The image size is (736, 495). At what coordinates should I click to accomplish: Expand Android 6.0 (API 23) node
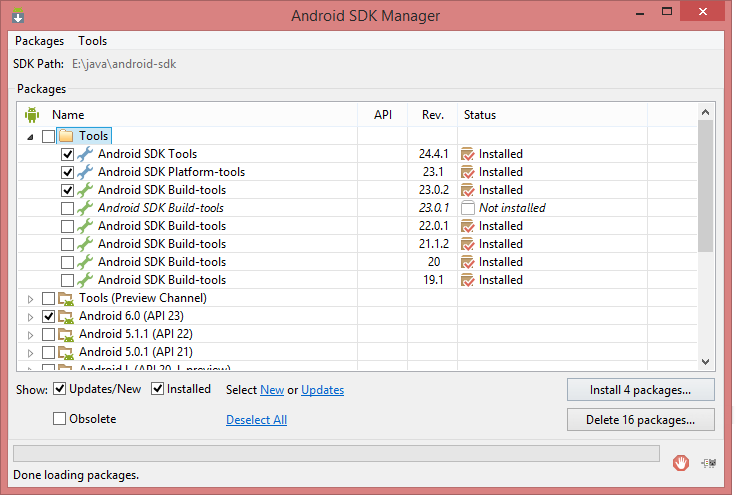(31, 317)
